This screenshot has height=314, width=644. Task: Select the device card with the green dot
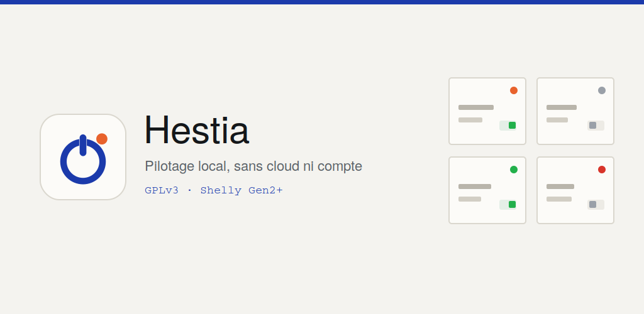coord(487,190)
